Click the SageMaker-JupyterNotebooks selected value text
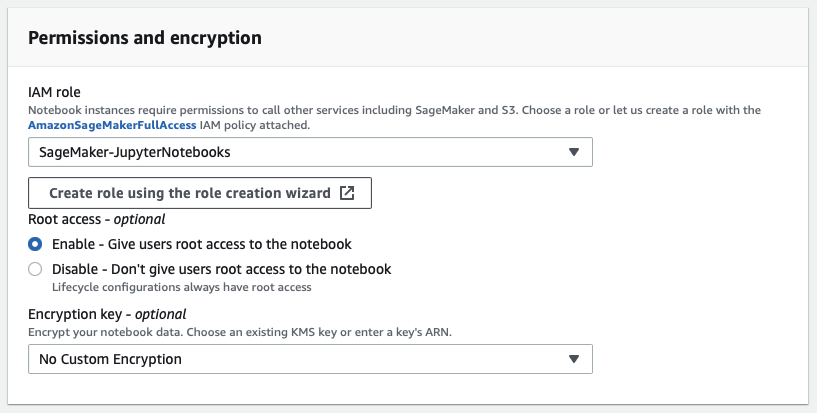The height and width of the screenshot is (413, 817). coord(134,152)
